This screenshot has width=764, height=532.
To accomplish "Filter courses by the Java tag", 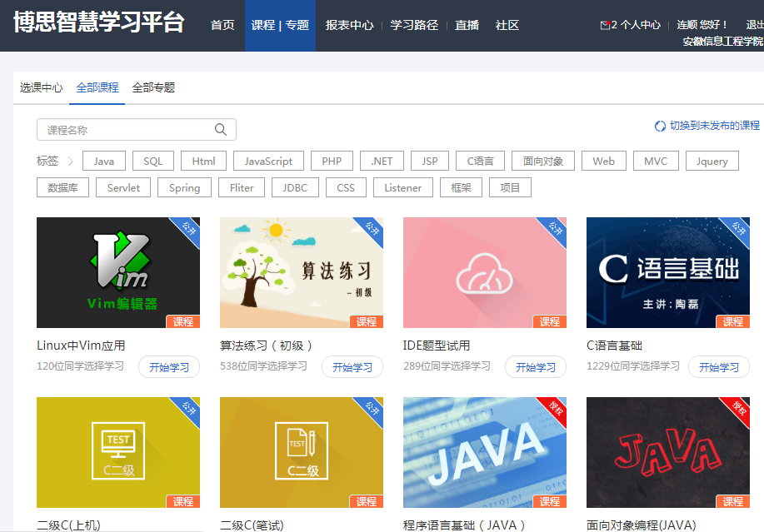I will (x=103, y=161).
